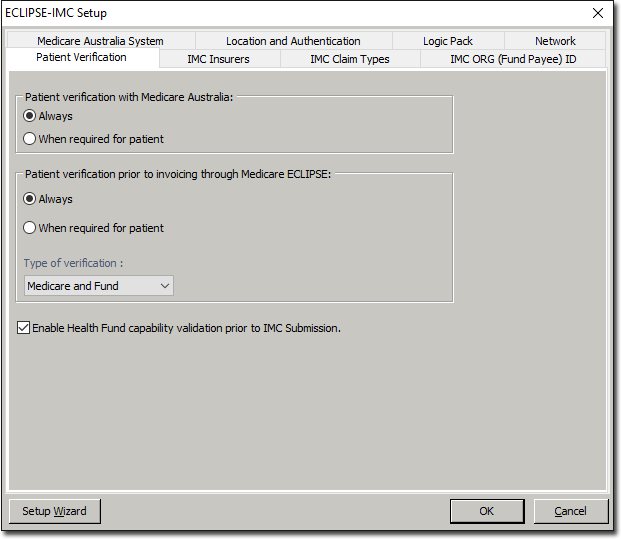The width and height of the screenshot is (621, 539).
Task: Open the IMC Insurers tab
Action: (218, 59)
